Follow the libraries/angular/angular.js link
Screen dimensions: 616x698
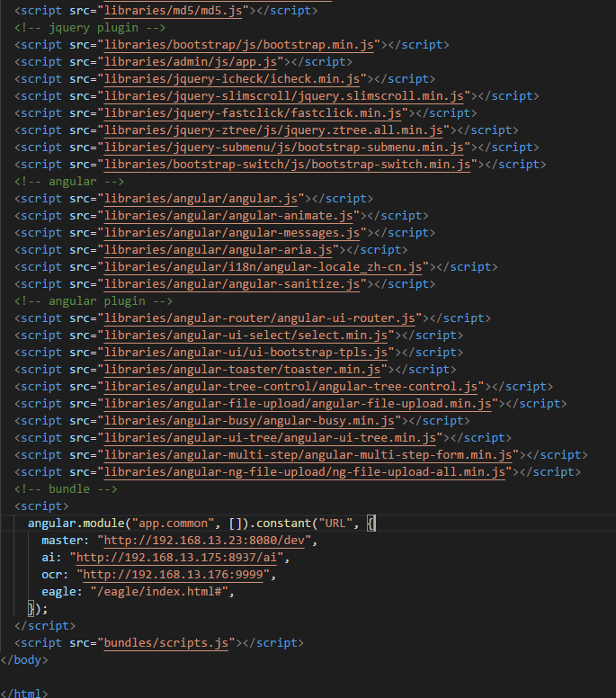202,198
